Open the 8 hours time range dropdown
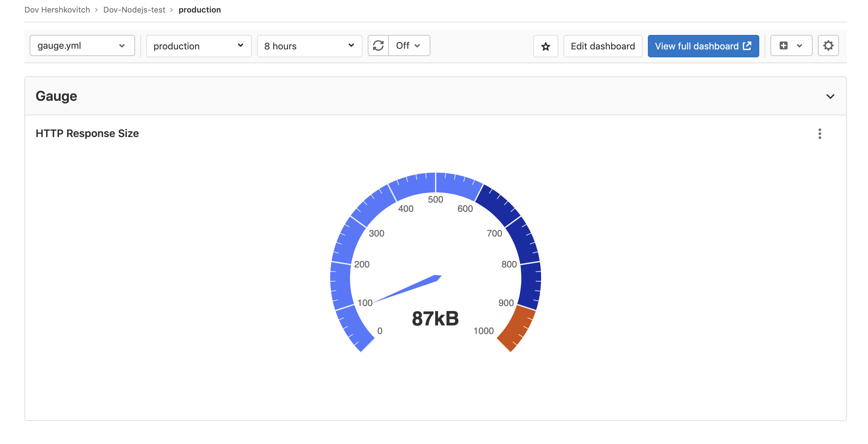 point(309,46)
